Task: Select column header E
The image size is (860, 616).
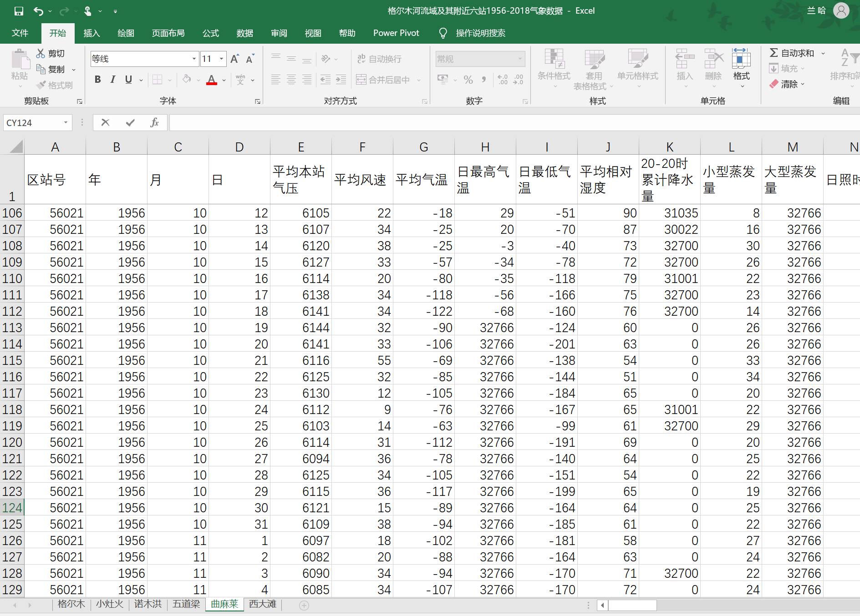Action: (x=300, y=147)
